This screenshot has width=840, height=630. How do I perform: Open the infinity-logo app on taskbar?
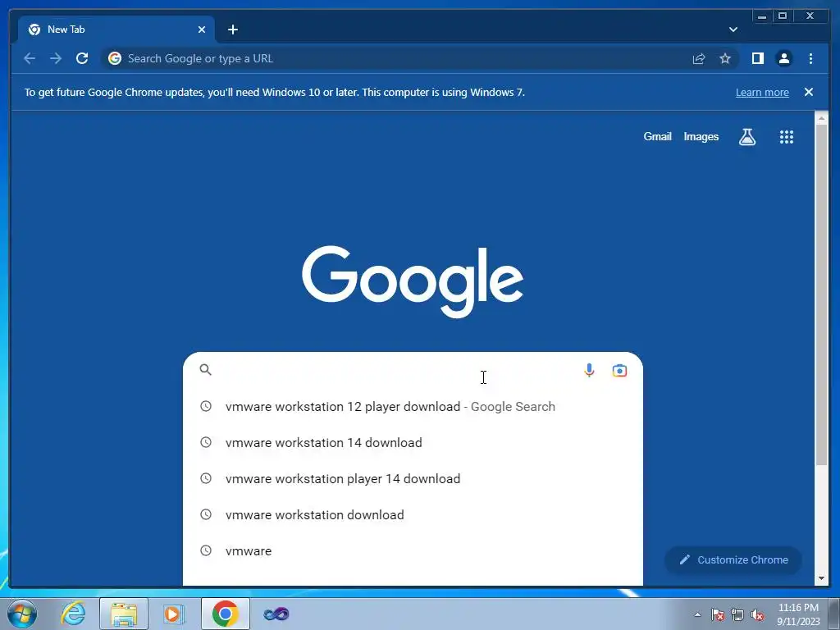point(276,614)
